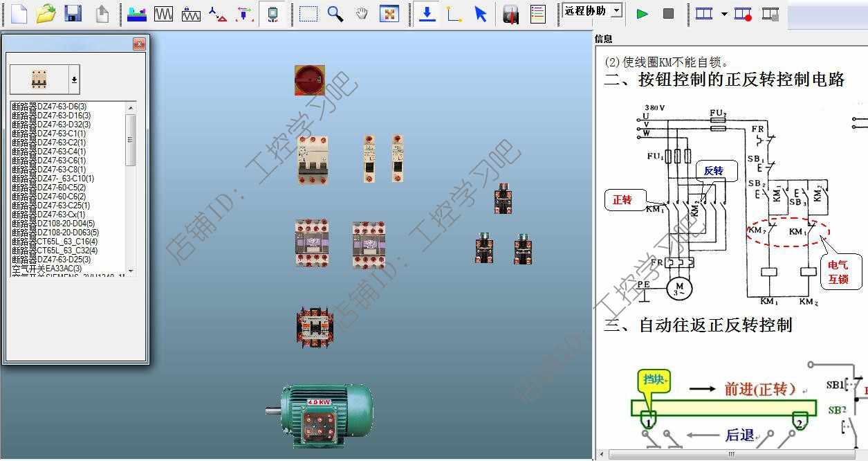Click the multimeter instrument toolbar icon
Viewport: 868px width, 461px height.
510,13
